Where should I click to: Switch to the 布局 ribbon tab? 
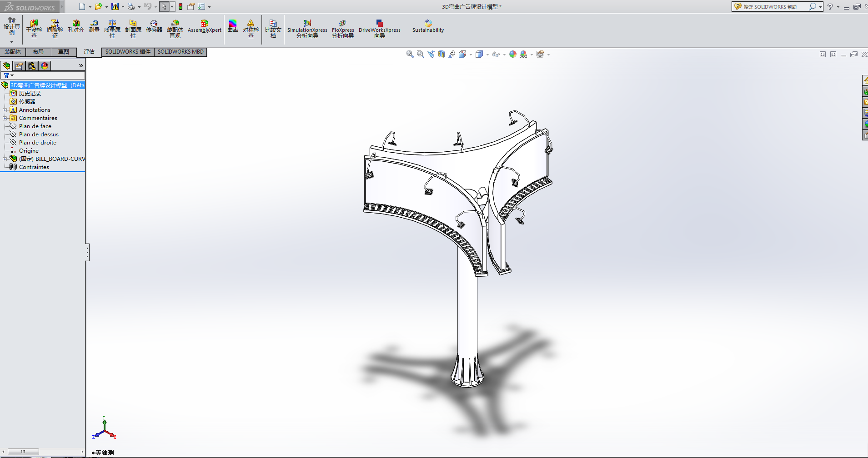(x=38, y=51)
